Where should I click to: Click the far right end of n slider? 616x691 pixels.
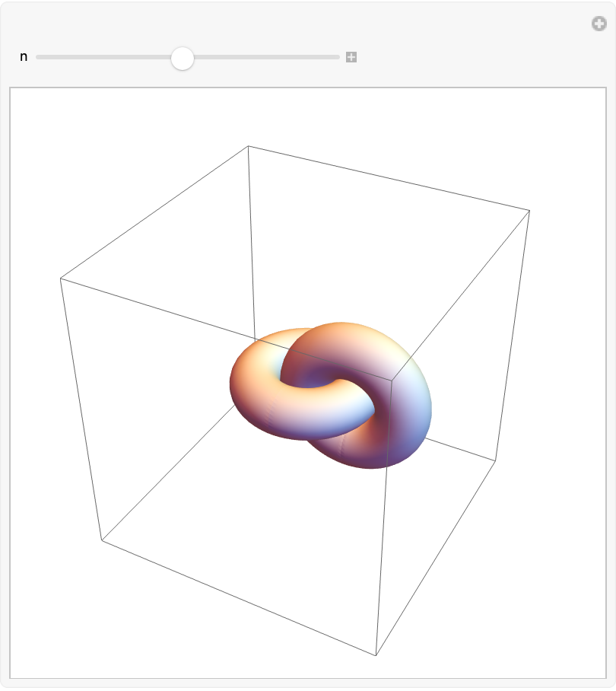coord(338,57)
